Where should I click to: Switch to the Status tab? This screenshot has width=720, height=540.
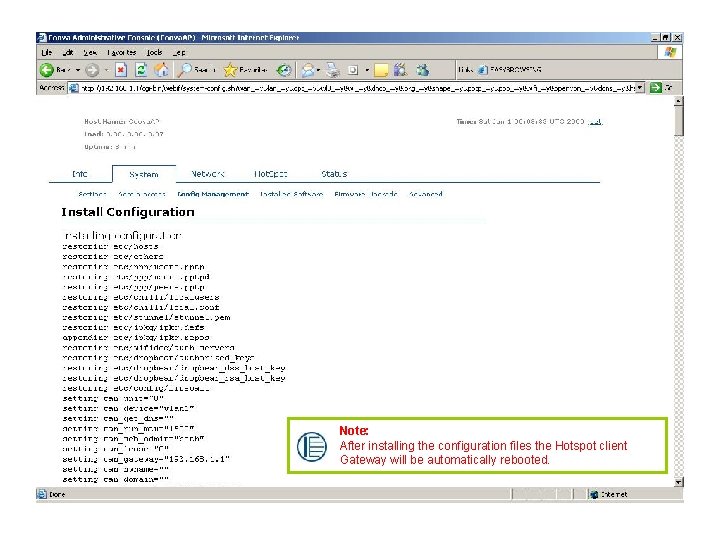pos(334,174)
